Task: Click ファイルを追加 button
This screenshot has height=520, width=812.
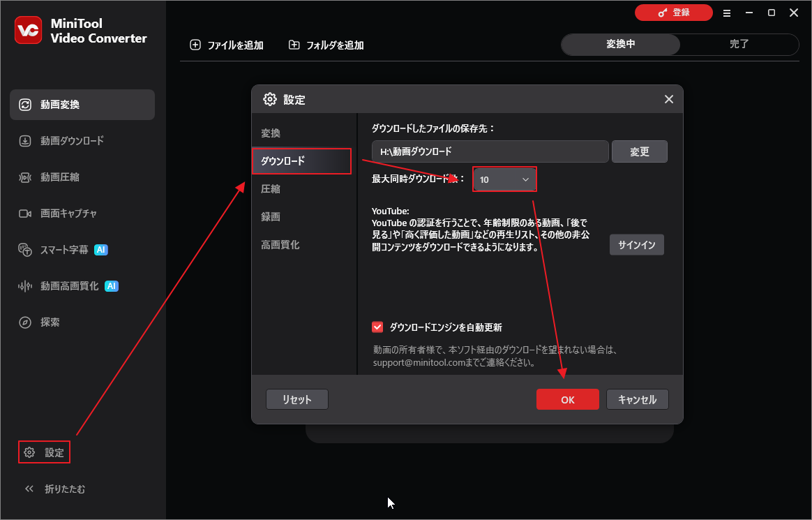Action: pos(226,45)
